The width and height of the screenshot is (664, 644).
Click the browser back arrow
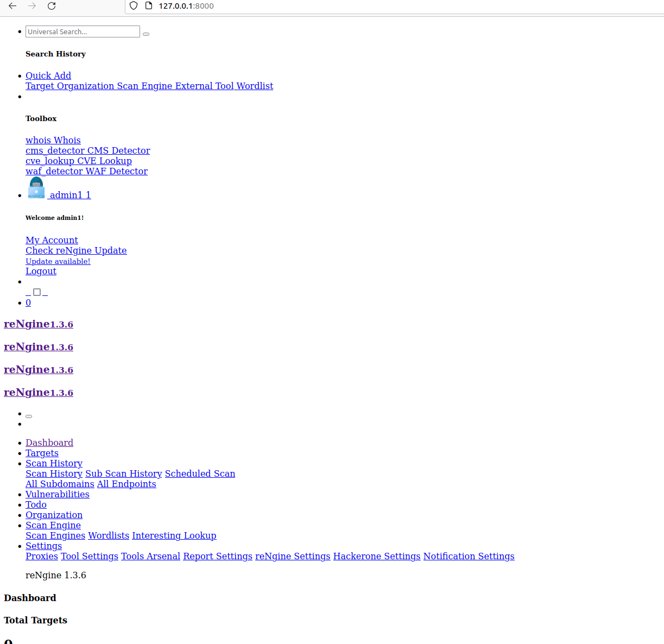pos(12,6)
